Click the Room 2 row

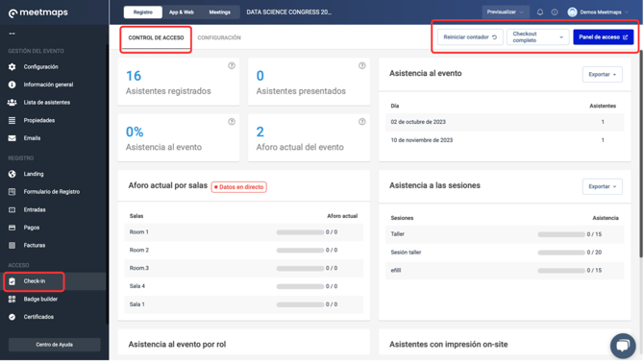pos(243,251)
